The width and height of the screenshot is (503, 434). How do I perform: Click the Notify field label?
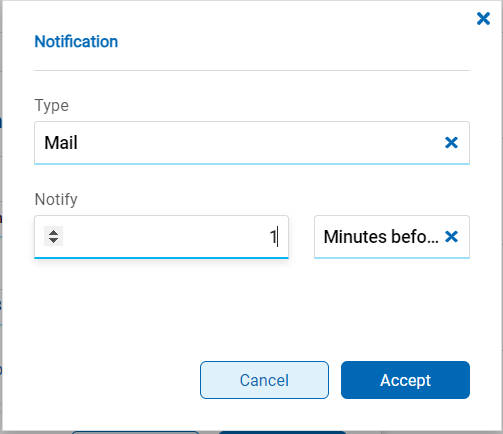pyautogui.click(x=56, y=199)
